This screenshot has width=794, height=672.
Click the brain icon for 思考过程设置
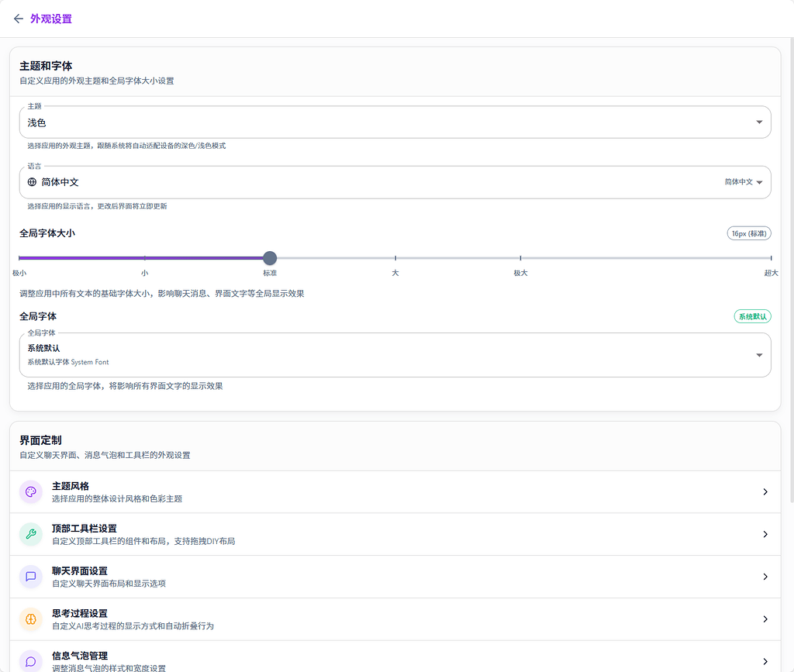(x=31, y=619)
